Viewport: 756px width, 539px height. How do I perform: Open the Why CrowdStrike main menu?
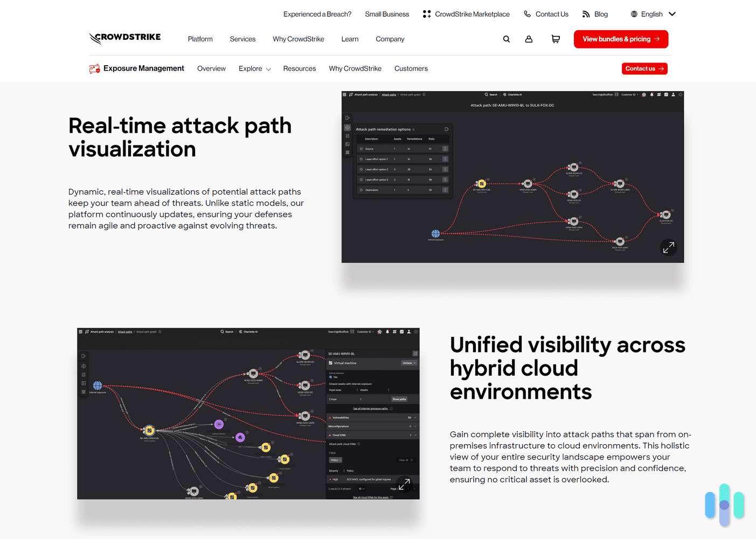pos(299,39)
